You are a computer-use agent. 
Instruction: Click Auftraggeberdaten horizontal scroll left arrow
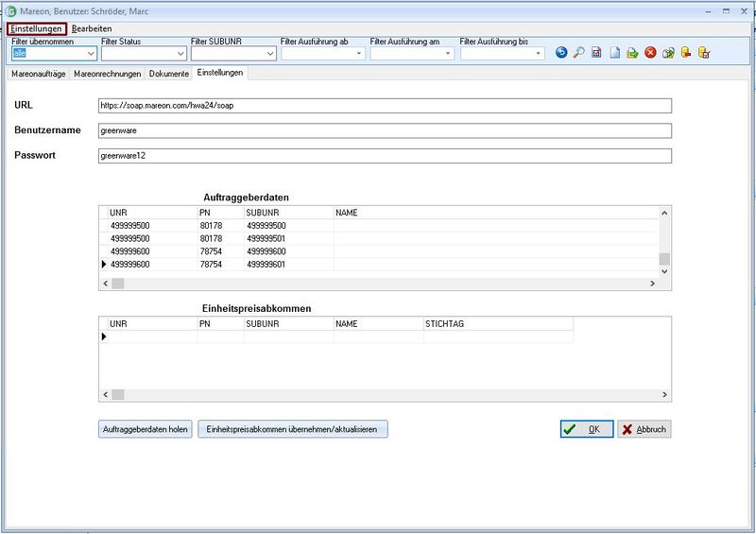click(x=106, y=284)
